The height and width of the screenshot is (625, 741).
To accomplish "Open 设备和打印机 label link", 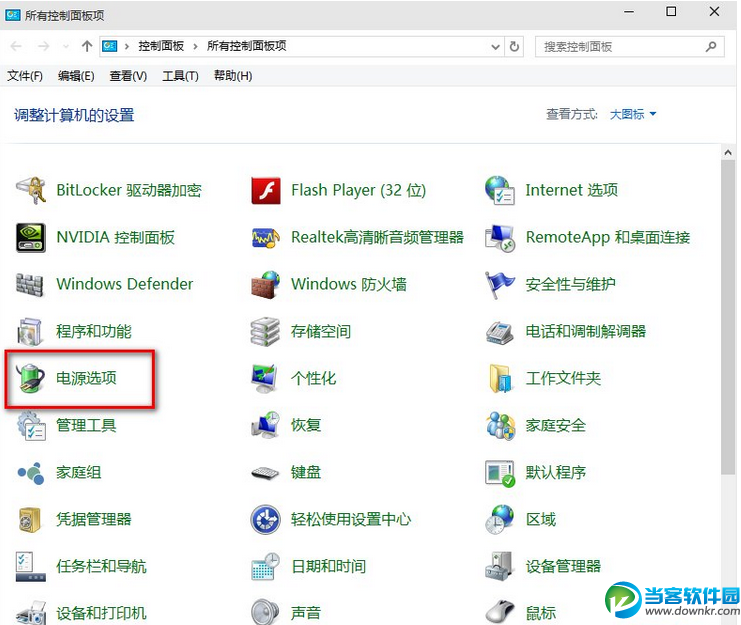I will 101,613.
